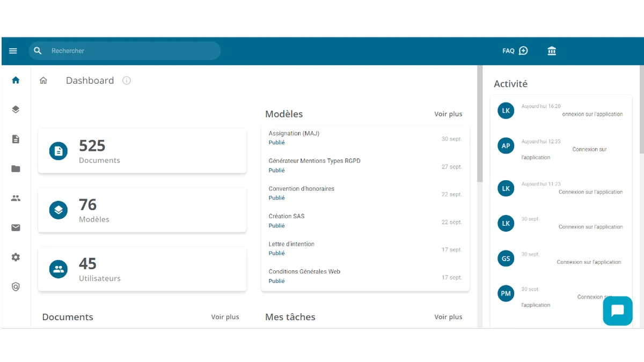The height and width of the screenshot is (362, 644).
Task: Click the Rechercher search field
Action: (x=125, y=51)
